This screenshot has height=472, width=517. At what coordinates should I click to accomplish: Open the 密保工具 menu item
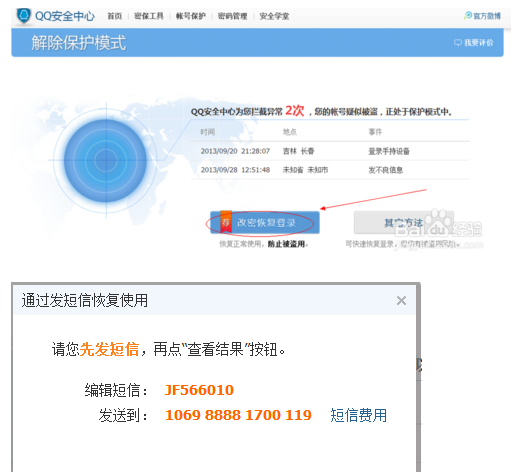pos(149,16)
